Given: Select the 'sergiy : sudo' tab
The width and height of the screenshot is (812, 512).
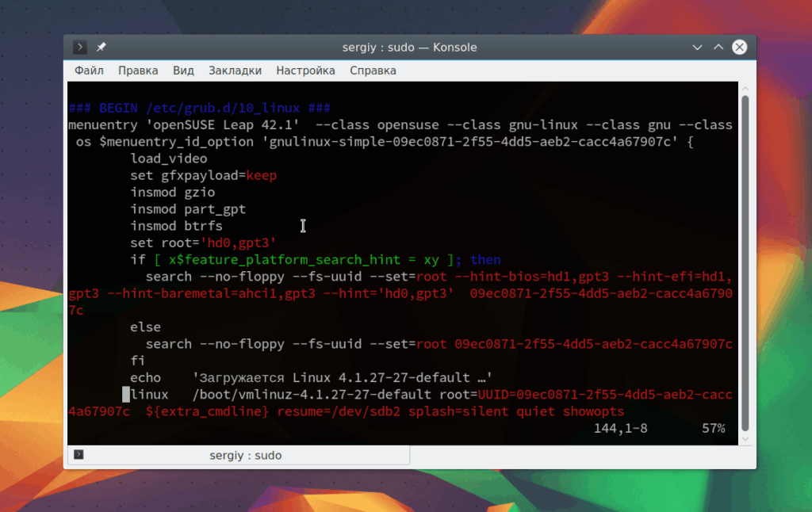Looking at the screenshot, I should (x=239, y=455).
